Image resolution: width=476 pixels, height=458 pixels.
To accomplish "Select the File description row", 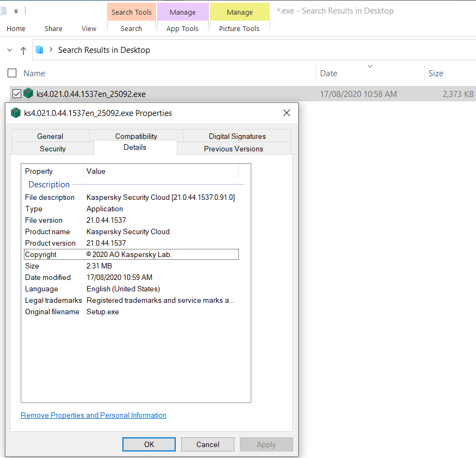I will coord(132,198).
